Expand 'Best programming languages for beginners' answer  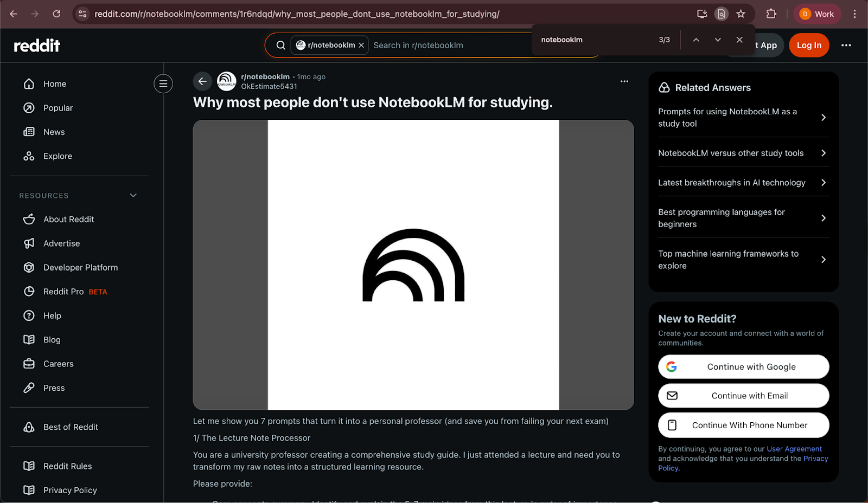click(x=744, y=218)
